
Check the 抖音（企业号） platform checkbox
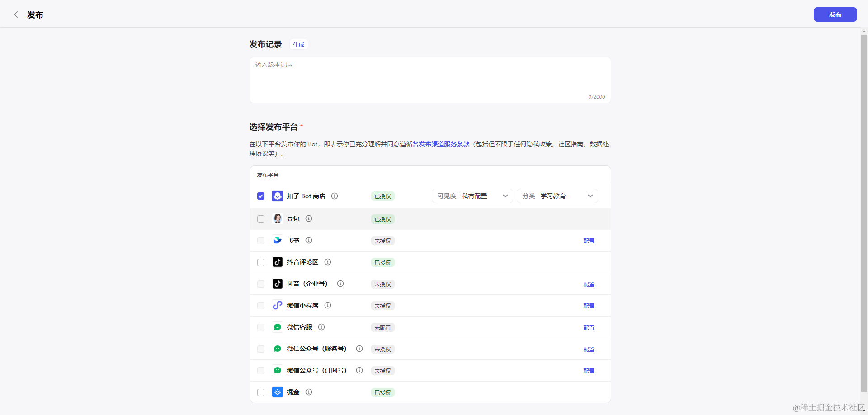click(x=261, y=284)
